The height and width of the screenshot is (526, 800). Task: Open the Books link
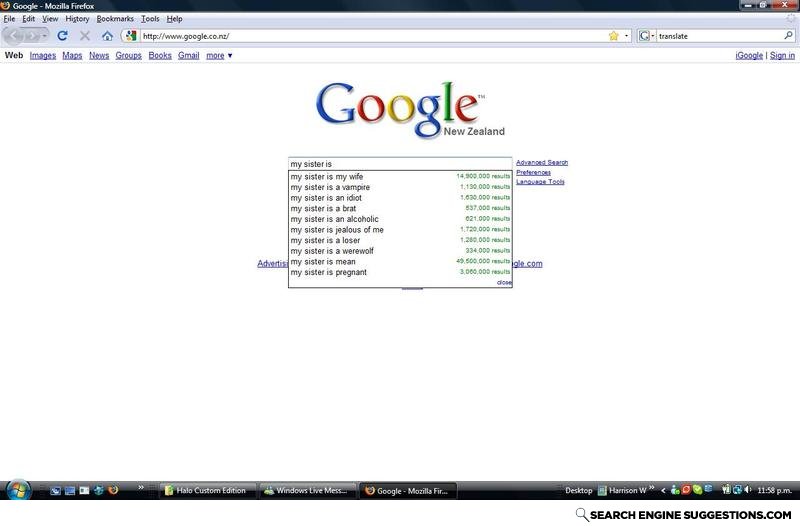(x=160, y=55)
